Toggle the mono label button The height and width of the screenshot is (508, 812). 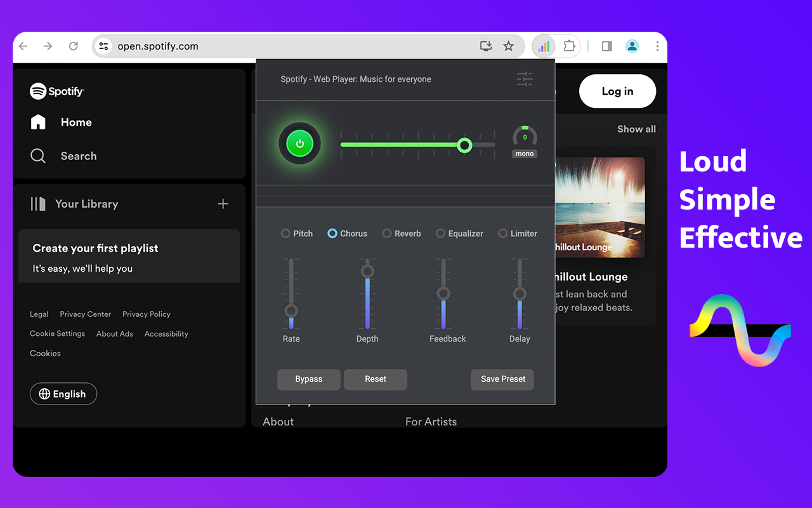(525, 154)
